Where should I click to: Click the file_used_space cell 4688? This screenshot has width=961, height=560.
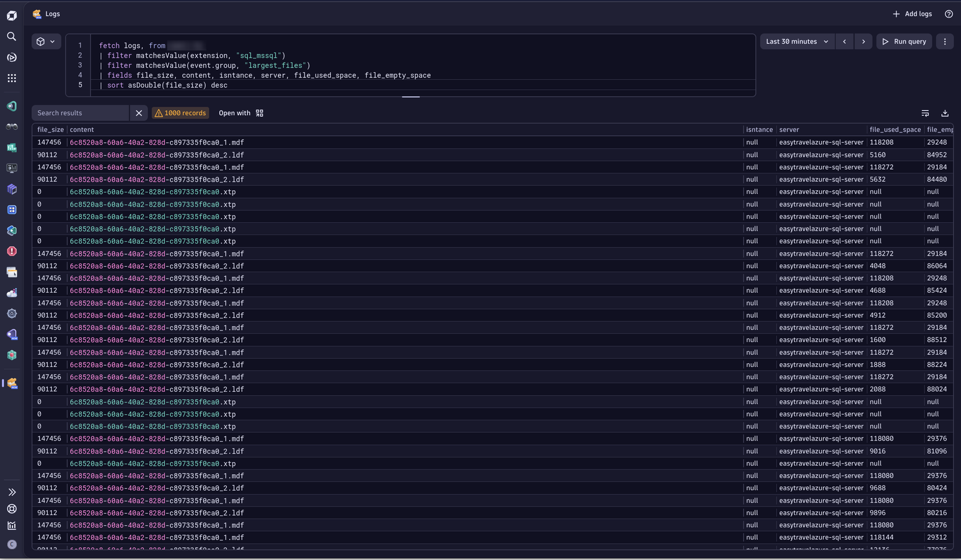(878, 291)
